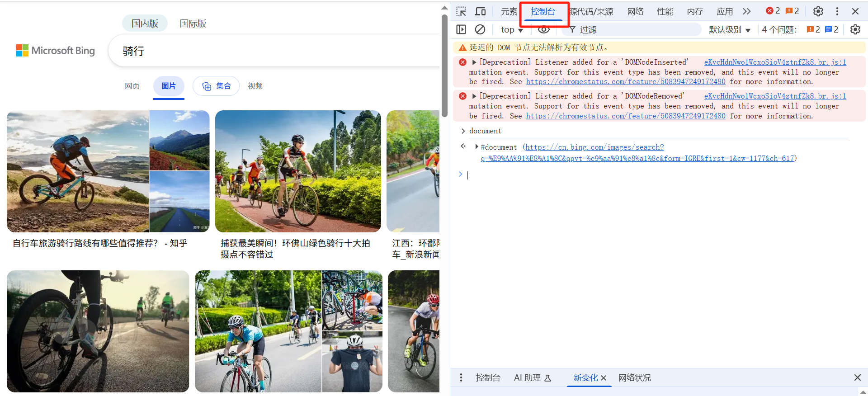
Task: Open the 自行车旅游骑行路线 知乎 caption
Action: pos(100,243)
